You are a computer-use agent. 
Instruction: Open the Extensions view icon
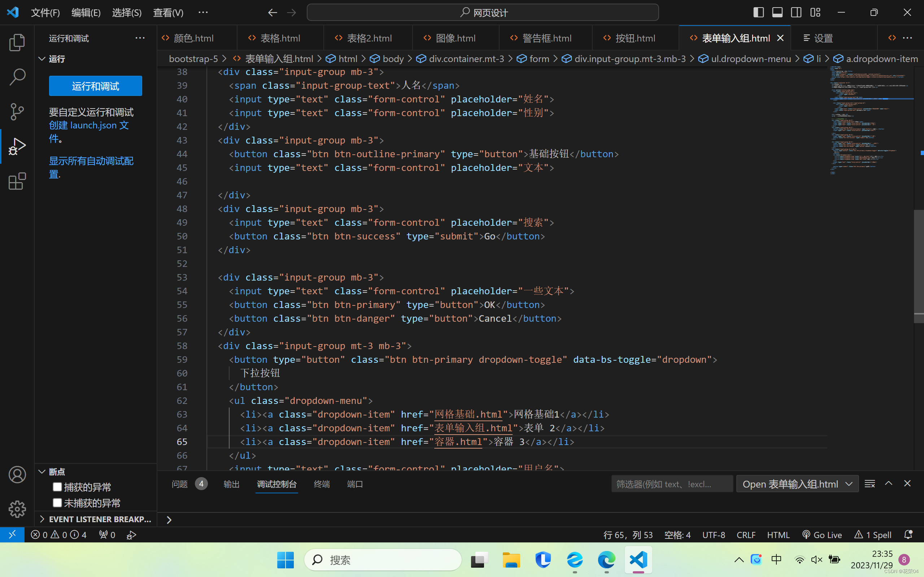click(x=17, y=181)
